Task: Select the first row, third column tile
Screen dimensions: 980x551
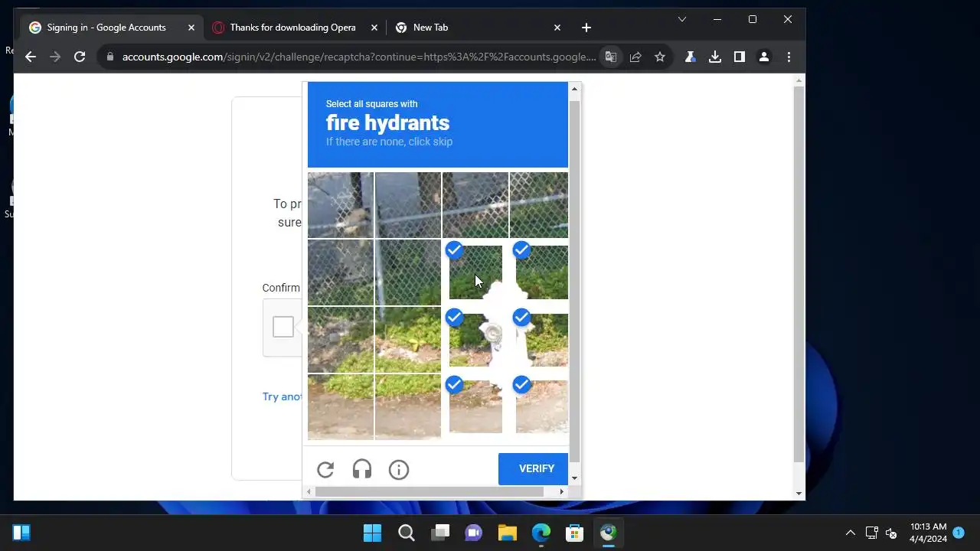Action: pos(475,205)
